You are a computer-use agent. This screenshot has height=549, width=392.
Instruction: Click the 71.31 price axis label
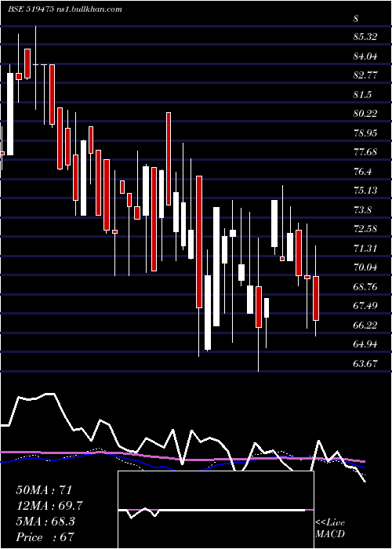click(x=365, y=249)
